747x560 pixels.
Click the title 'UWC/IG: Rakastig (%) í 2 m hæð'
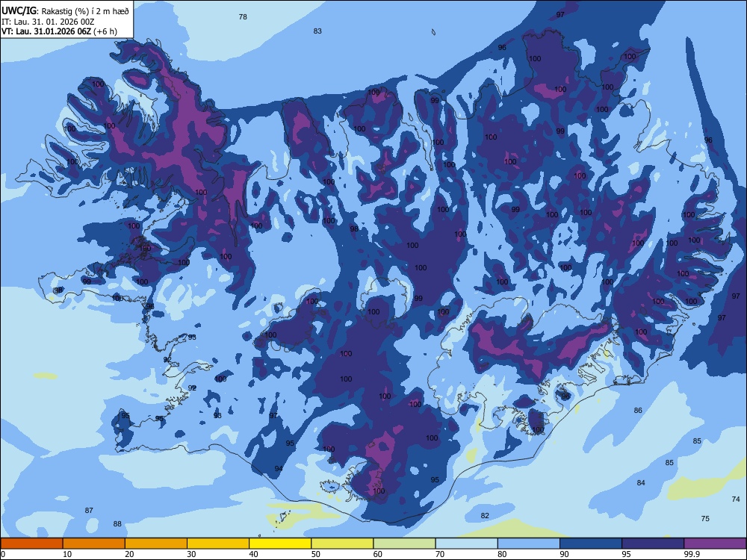tap(65, 11)
